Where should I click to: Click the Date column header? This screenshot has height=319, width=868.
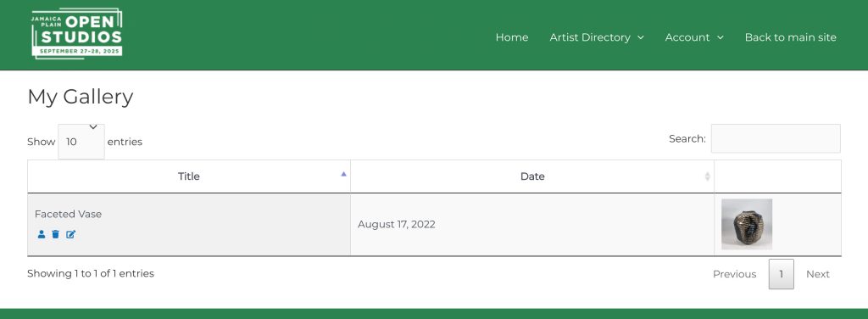[532, 176]
